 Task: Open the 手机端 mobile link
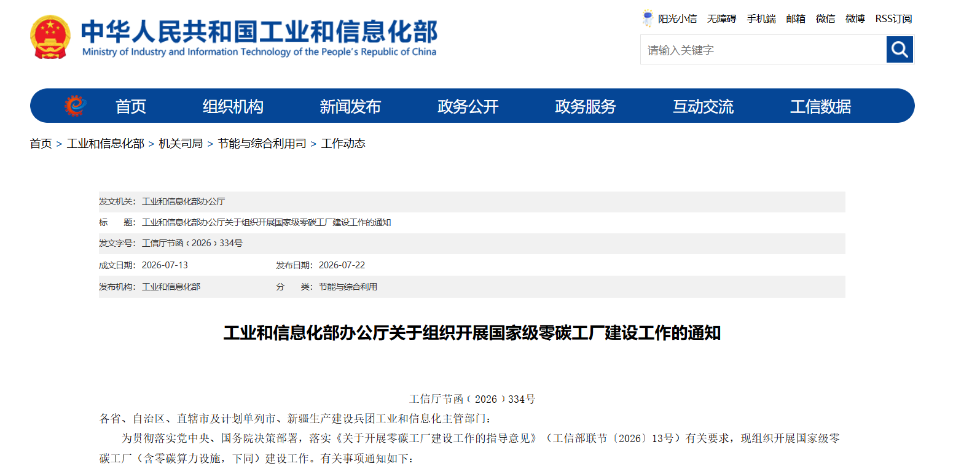[x=761, y=19]
